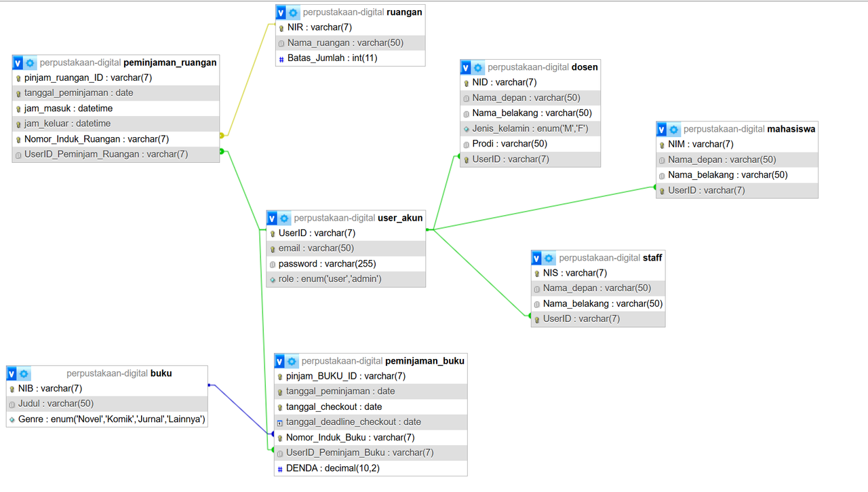Select the 'NIR : varchar(7)' column in ruangan
The image size is (868, 492).
pos(351,27)
